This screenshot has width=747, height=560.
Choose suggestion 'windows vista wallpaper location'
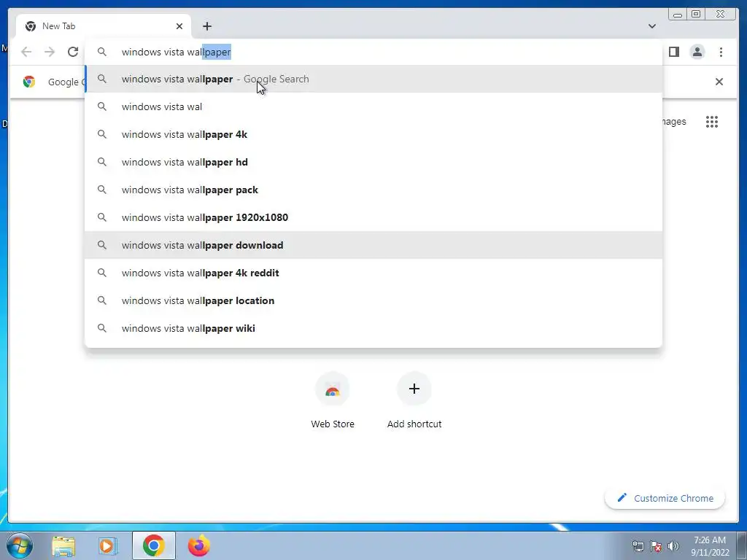(373, 300)
